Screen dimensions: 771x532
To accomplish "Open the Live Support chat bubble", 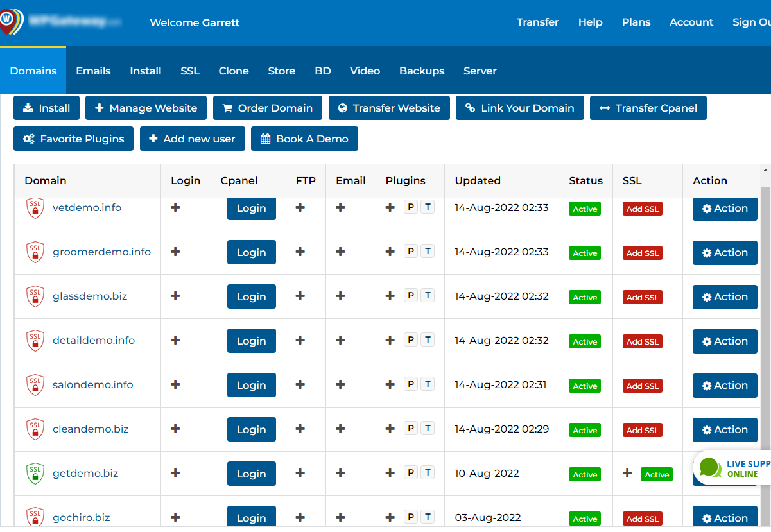I will point(711,468).
